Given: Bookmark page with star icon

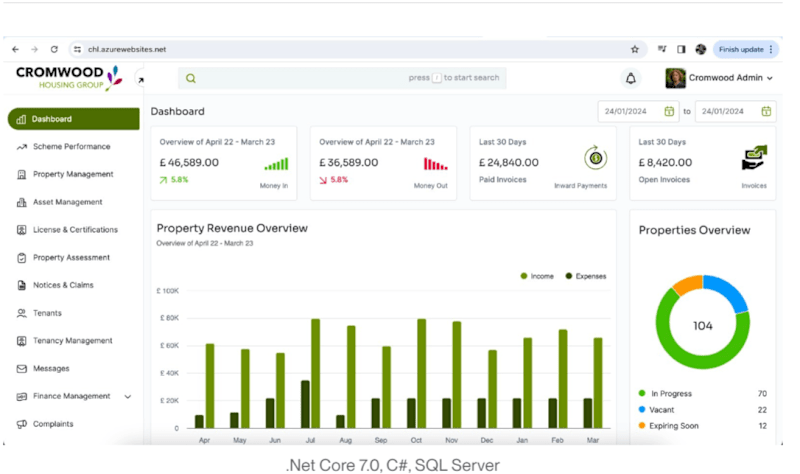Looking at the screenshot, I should 635,49.
